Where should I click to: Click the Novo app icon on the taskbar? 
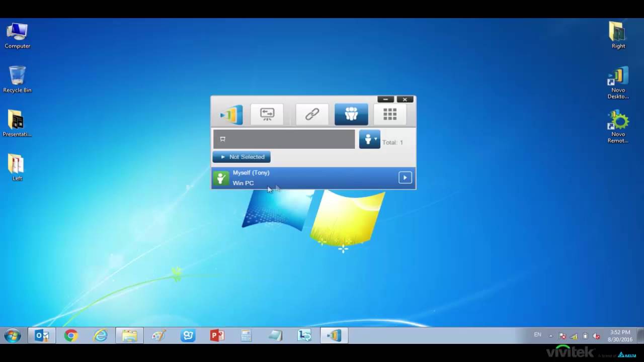[x=334, y=335]
